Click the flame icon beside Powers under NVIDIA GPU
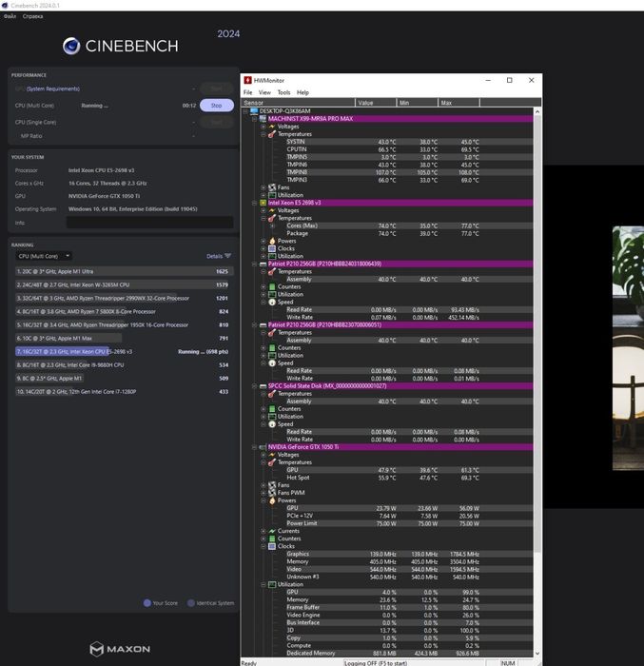Viewport: 644px width, 666px height. click(272, 500)
